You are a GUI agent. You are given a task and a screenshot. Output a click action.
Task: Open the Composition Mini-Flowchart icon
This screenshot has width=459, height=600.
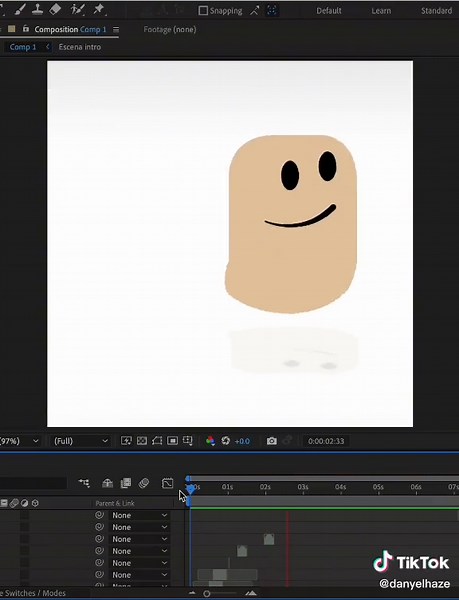84,483
